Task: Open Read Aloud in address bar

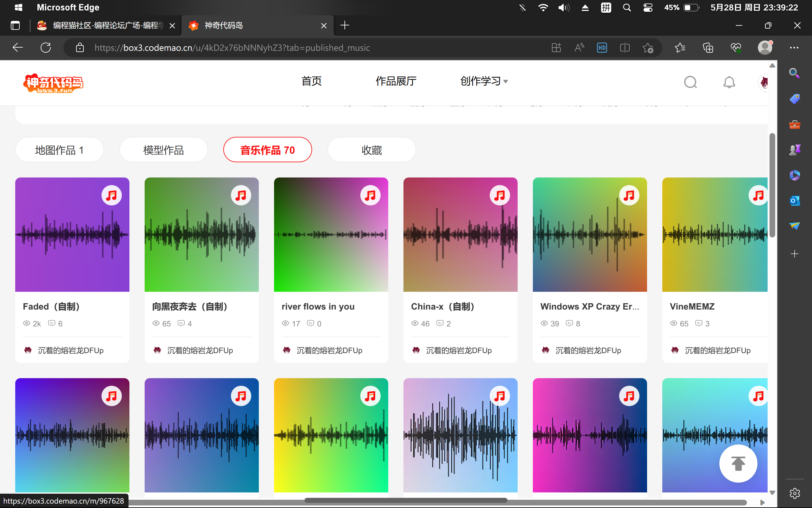Action: coord(579,48)
